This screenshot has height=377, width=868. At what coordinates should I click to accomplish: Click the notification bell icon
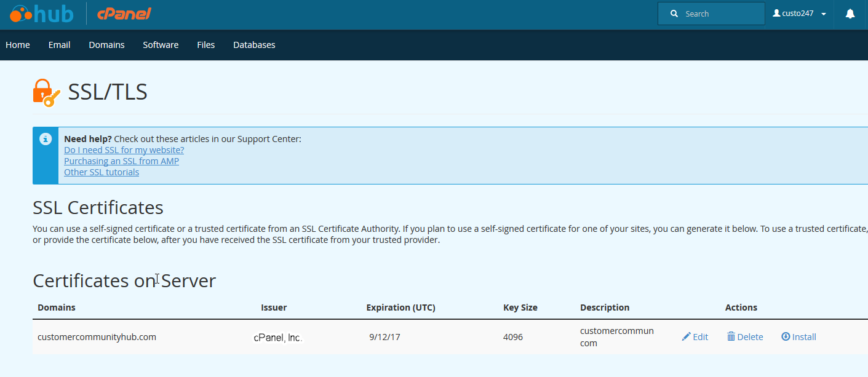850,14
